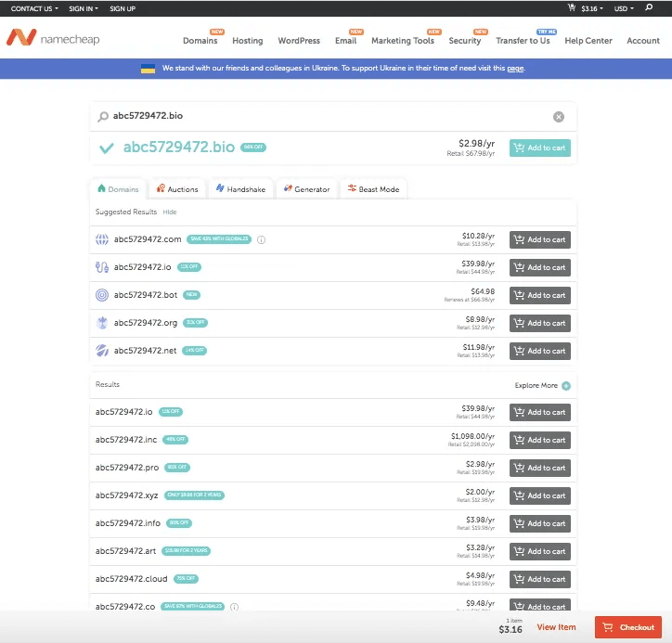This screenshot has height=643, width=672.
Task: Add abc5729472.inc to cart
Action: tap(539, 441)
